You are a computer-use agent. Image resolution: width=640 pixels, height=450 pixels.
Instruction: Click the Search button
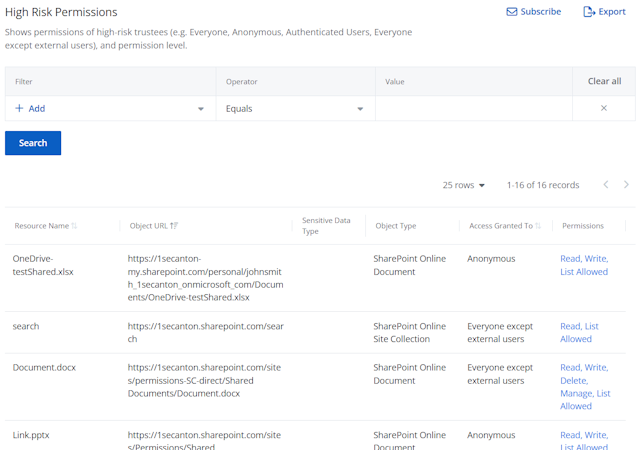[33, 143]
